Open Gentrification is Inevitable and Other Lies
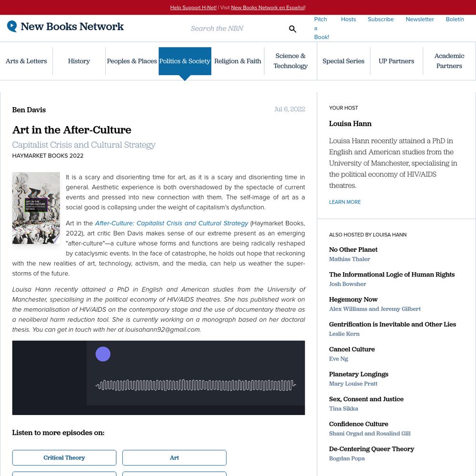476x476 pixels. click(393, 324)
